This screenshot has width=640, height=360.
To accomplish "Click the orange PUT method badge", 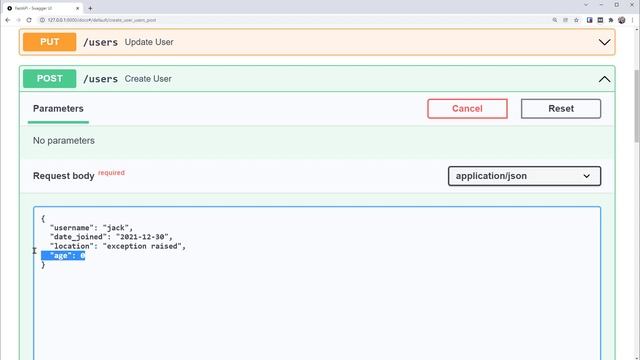I will (x=49, y=42).
